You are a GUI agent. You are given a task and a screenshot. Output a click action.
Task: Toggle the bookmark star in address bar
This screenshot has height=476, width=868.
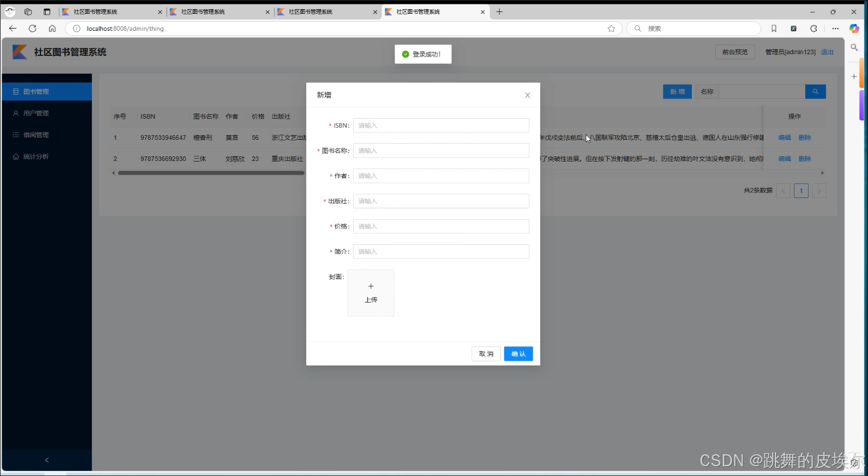pos(611,28)
